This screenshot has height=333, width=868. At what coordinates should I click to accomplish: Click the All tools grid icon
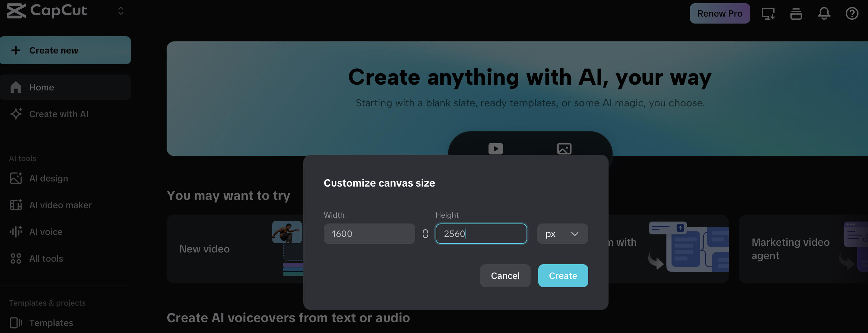[16, 259]
